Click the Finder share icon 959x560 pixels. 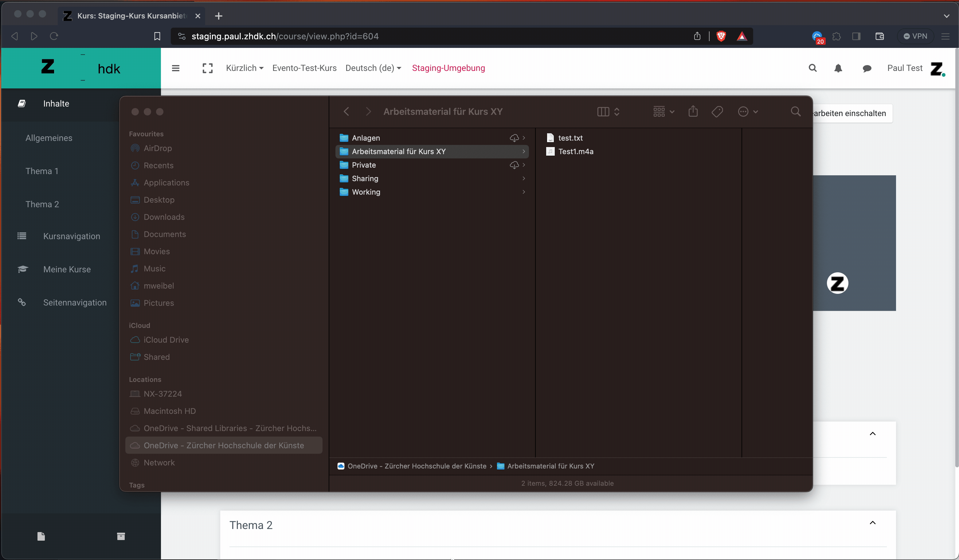coord(693,111)
